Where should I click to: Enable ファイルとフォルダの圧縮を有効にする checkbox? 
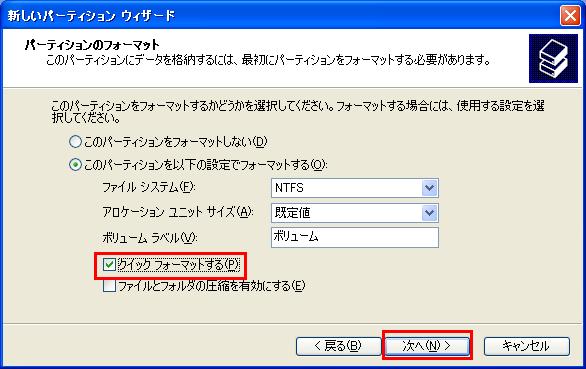(109, 286)
